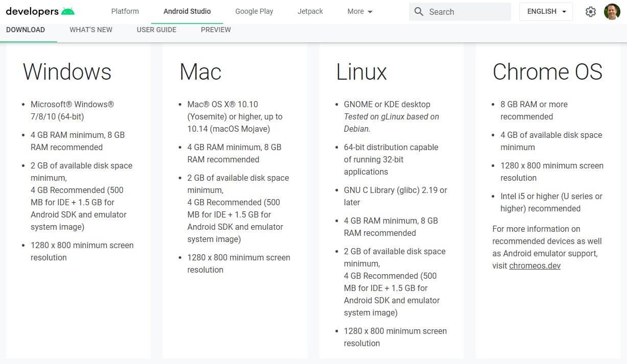The image size is (627, 364).
Task: Click the Mac requirements heading
Action: click(200, 71)
